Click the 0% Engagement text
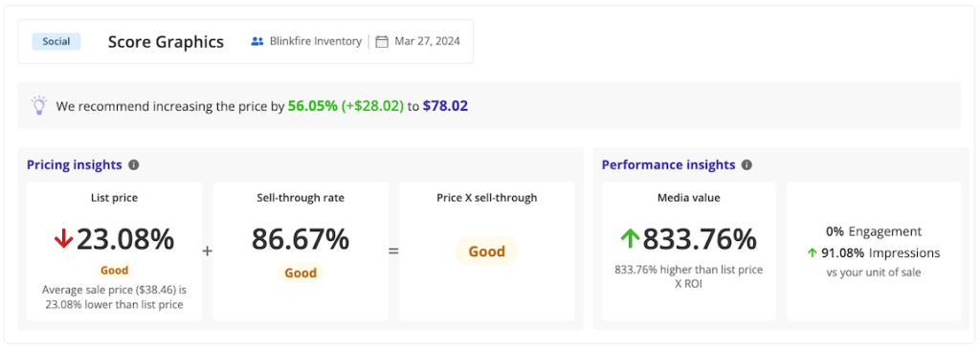The image size is (980, 349). pyautogui.click(x=874, y=231)
